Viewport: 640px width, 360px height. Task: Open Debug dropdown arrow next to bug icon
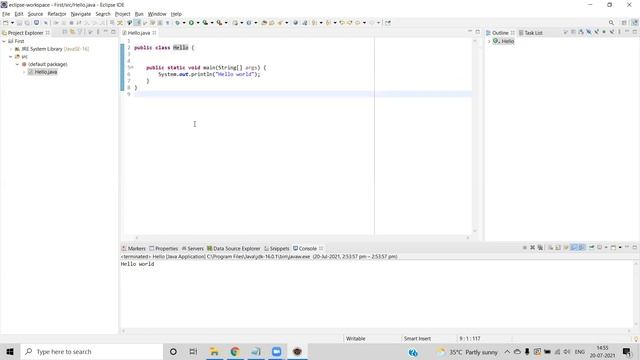(184, 23)
